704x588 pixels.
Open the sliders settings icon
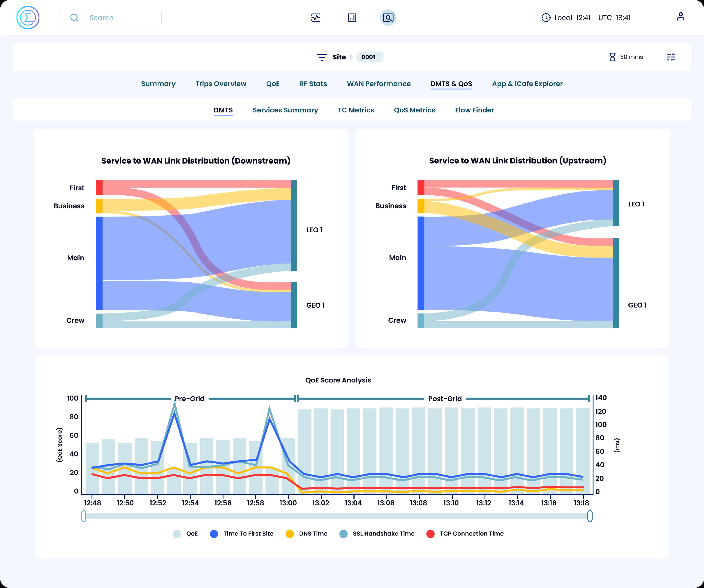(x=671, y=57)
